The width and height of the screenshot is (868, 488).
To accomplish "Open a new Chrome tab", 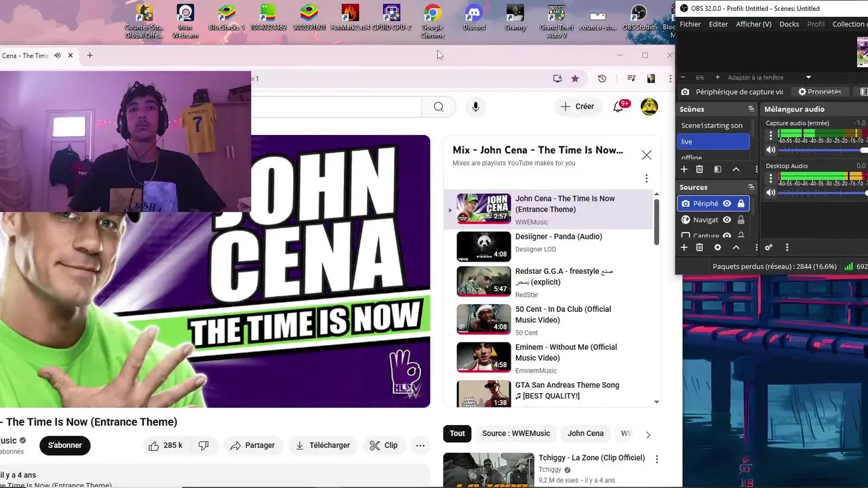I will pyautogui.click(x=90, y=56).
